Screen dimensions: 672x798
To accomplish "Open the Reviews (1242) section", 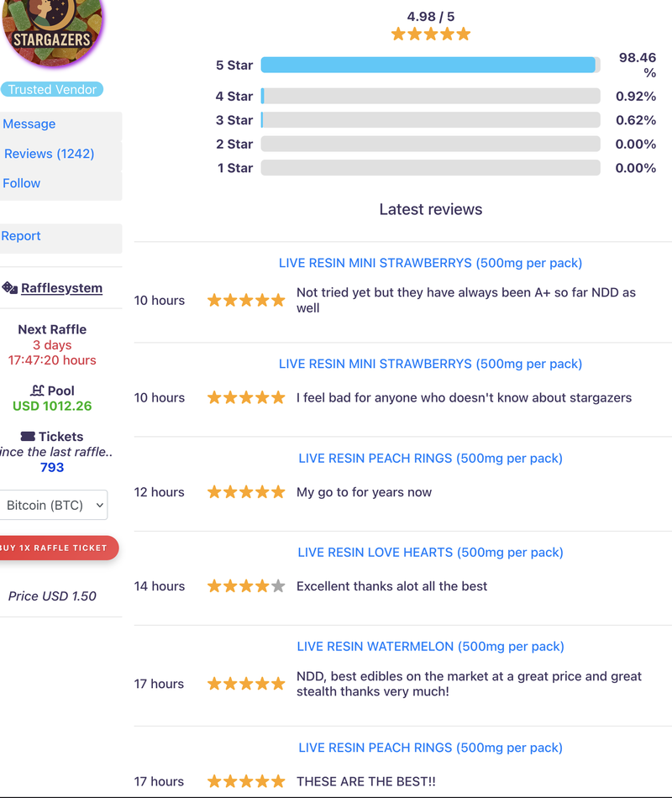I will pyautogui.click(x=49, y=154).
